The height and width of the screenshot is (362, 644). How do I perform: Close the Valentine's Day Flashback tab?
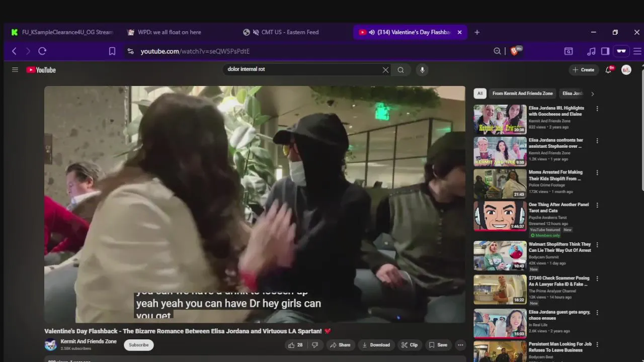(459, 32)
